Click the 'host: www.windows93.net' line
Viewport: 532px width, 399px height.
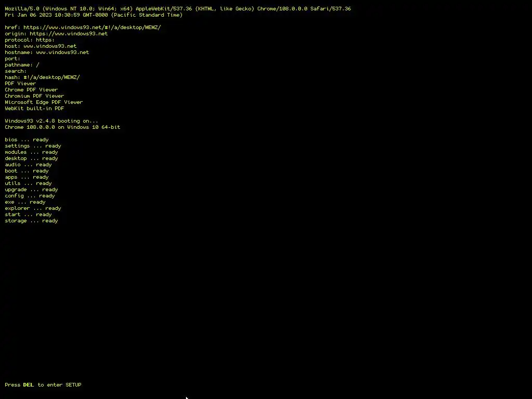pyautogui.click(x=41, y=46)
